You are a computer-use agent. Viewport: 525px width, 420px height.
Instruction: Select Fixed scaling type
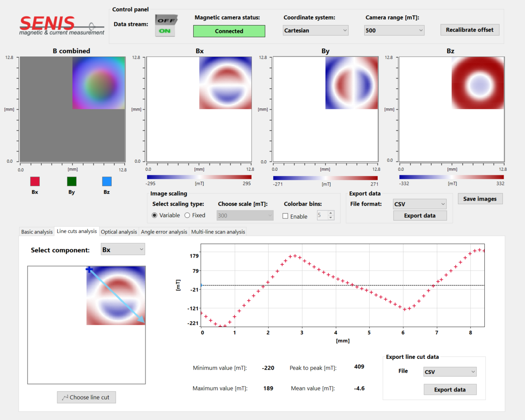tap(187, 215)
